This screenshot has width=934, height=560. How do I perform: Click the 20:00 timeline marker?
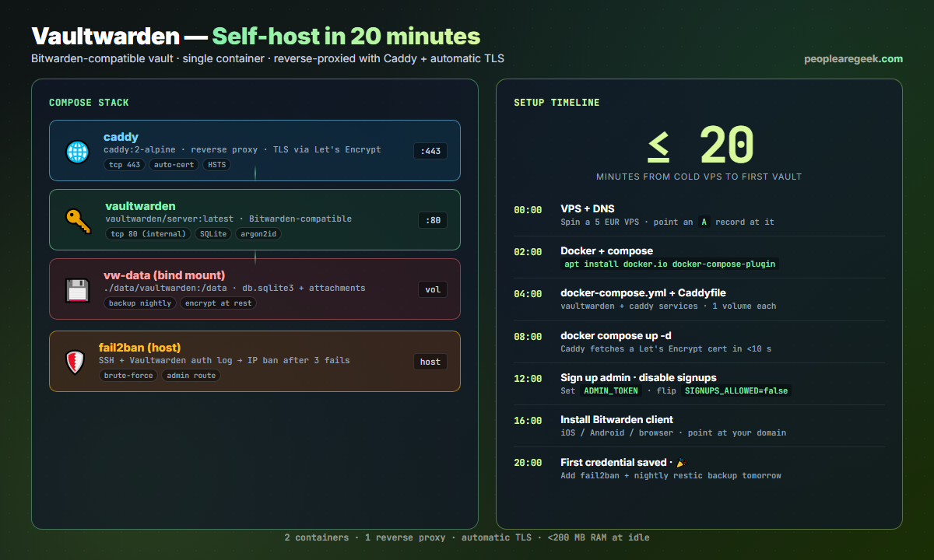pyautogui.click(x=528, y=463)
